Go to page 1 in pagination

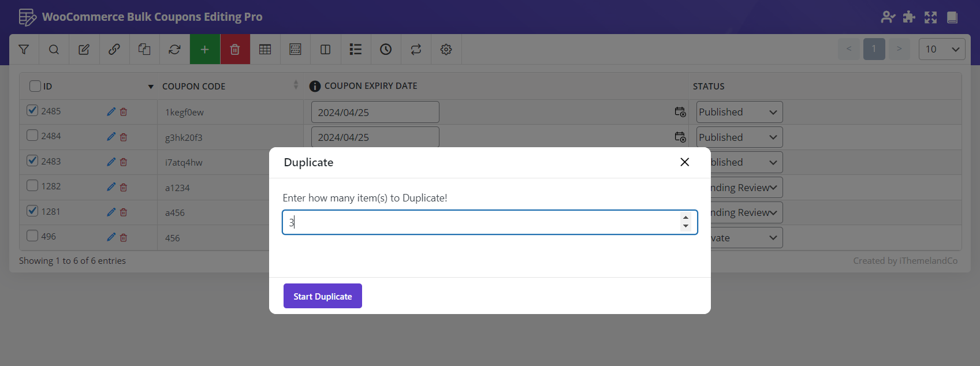coord(874,49)
